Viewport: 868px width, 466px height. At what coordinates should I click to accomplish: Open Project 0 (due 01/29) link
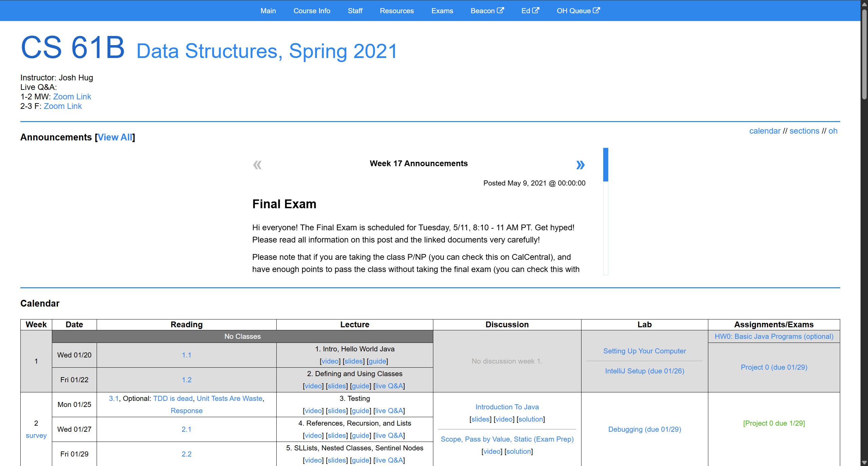pos(774,367)
